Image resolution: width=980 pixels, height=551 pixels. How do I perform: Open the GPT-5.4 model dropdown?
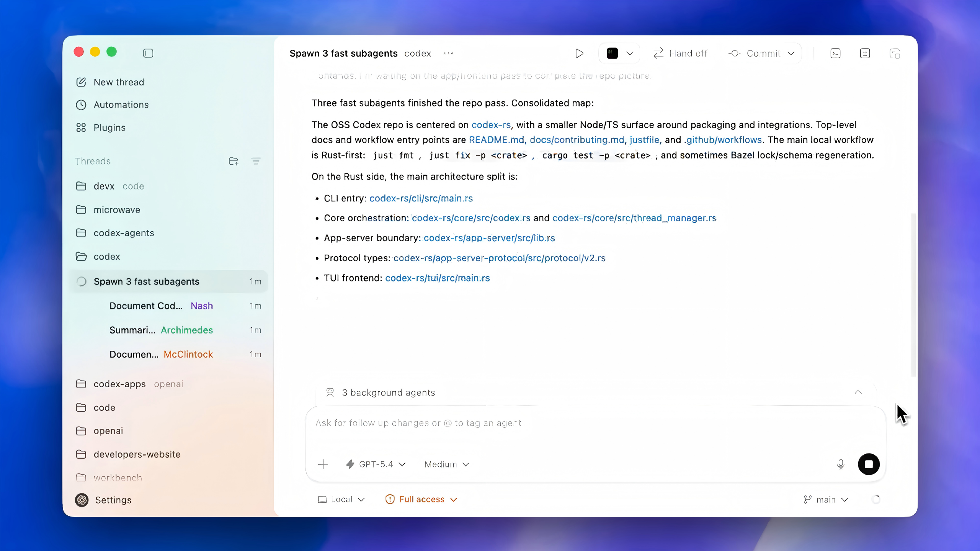(x=376, y=464)
